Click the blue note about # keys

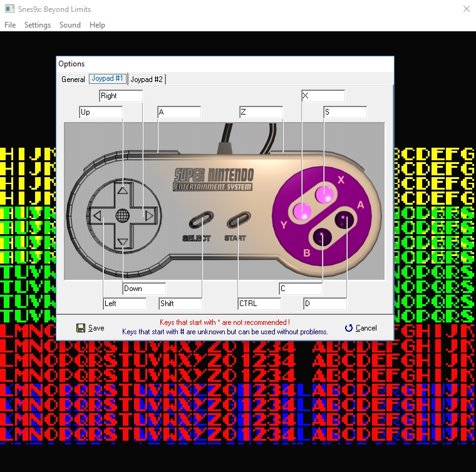pos(225,332)
